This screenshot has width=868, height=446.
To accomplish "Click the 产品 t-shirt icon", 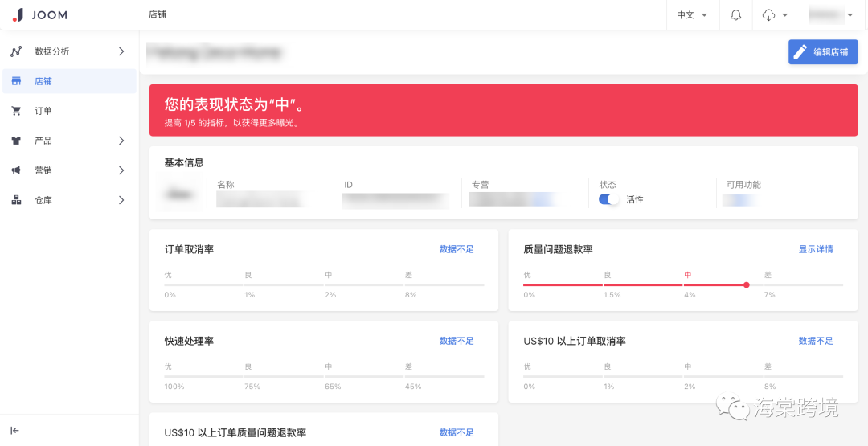I will point(16,141).
